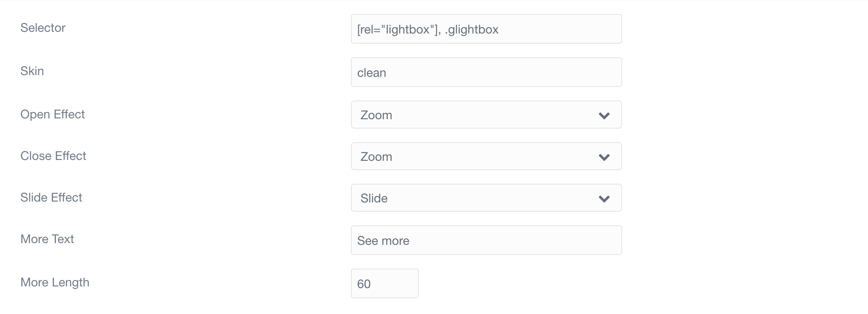Viewport: 868px width, 314px height.
Task: Place cursor on '.glightbox' text in Selector
Action: [x=472, y=30]
